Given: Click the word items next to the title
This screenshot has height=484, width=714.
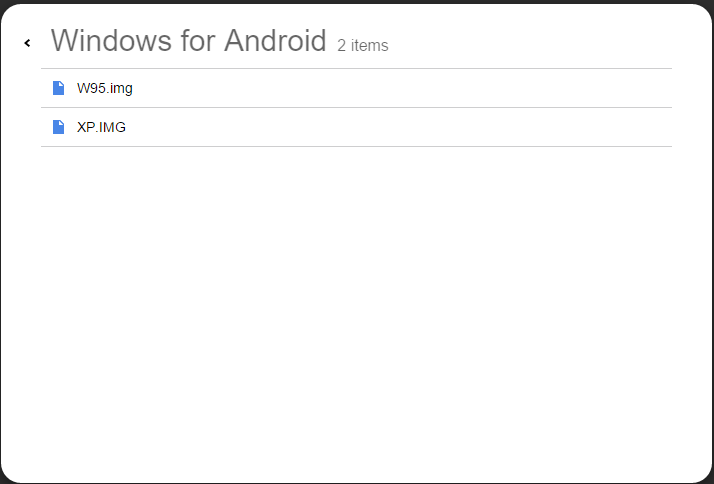Looking at the screenshot, I should pyautogui.click(x=370, y=46).
